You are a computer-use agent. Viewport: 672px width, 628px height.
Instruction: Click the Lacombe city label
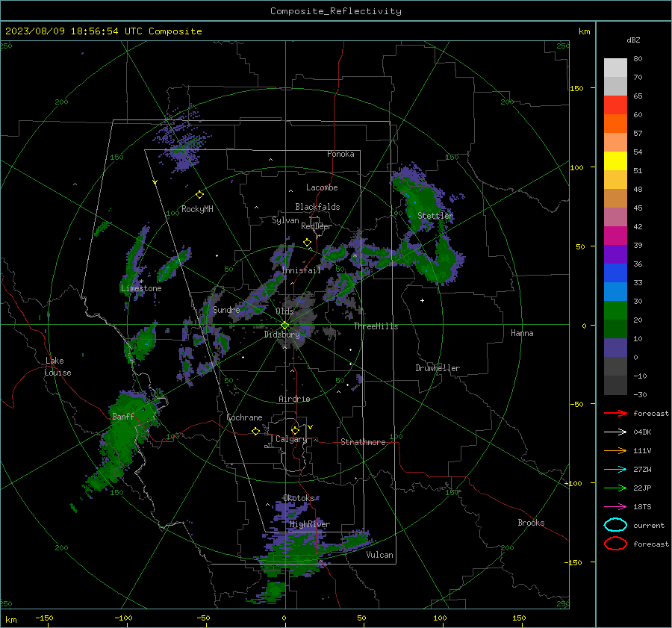point(322,187)
